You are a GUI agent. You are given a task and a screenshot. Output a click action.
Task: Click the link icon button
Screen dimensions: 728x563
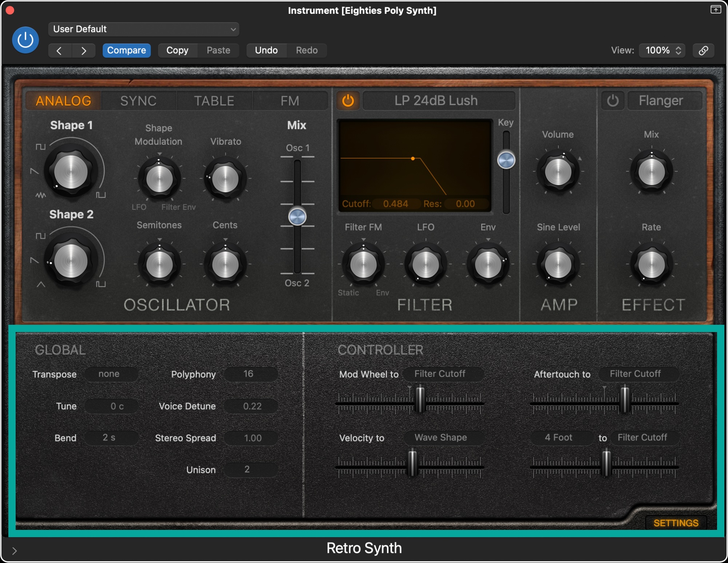tap(703, 50)
